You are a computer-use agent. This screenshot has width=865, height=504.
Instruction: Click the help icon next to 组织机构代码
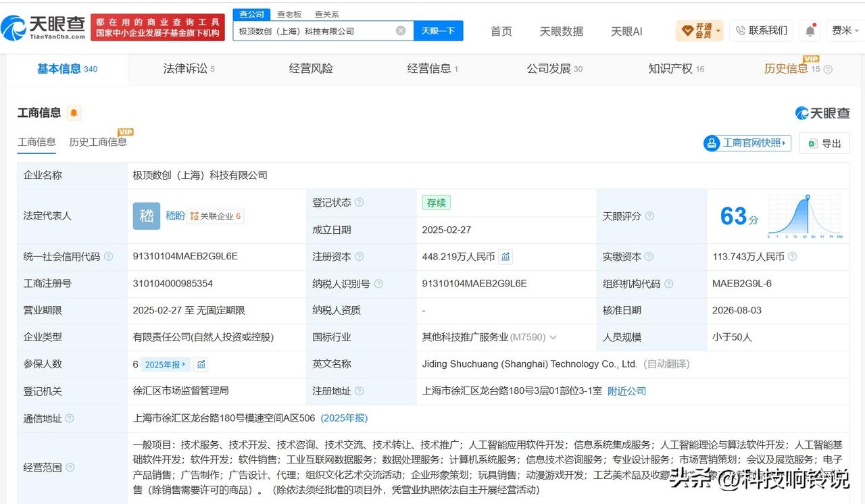[668, 284]
